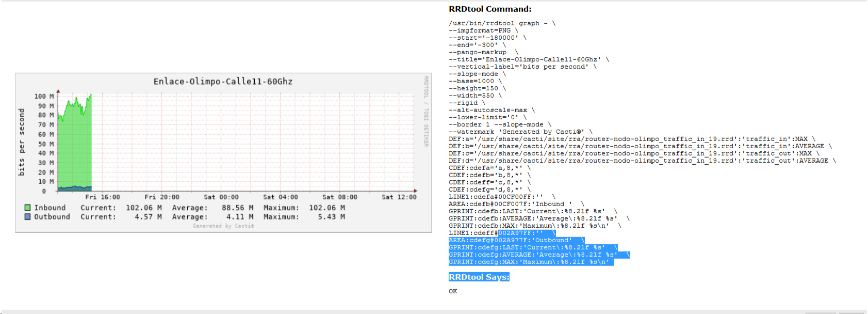Image resolution: width=868 pixels, height=314 pixels.
Task: Click the 'RRDtool Command:' heading
Action: (490, 9)
